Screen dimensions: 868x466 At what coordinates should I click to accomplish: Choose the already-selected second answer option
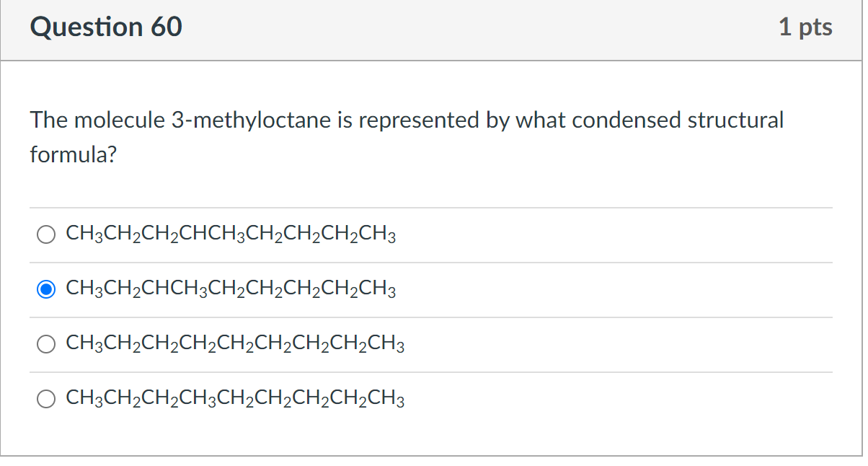[x=45, y=289]
